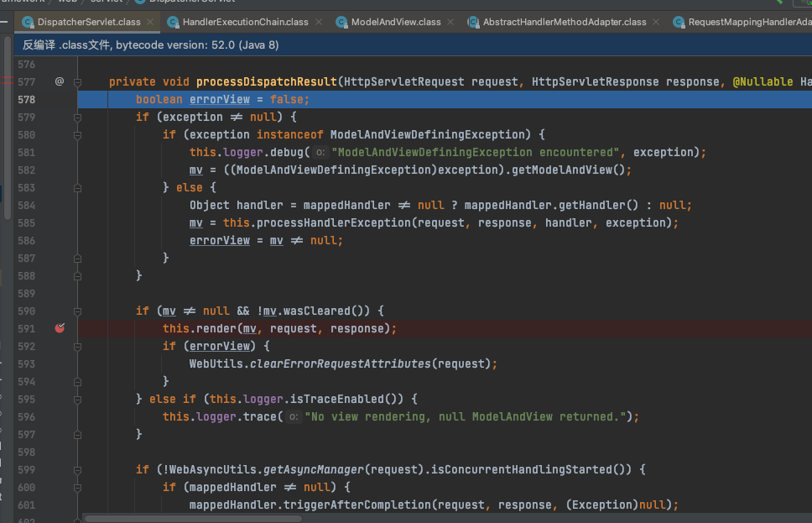The height and width of the screenshot is (523, 812).
Task: Click the HandlerExecutionChain.class tab file icon
Action: [173, 22]
